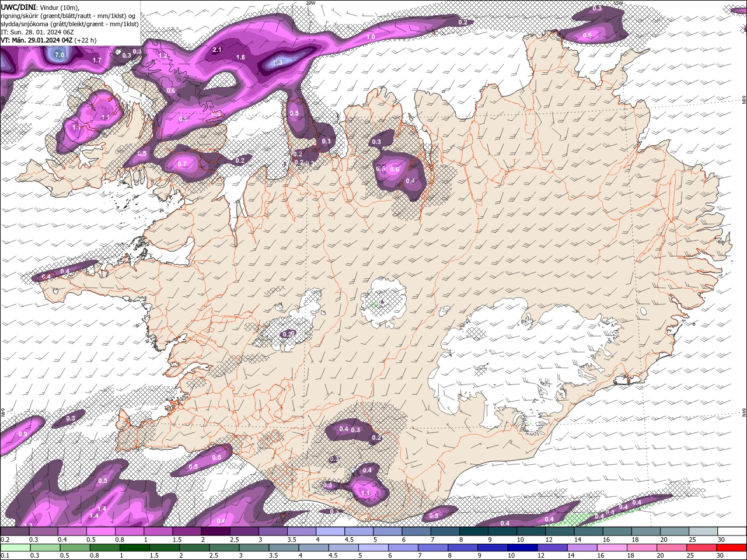Image resolution: width=747 pixels, height=560 pixels.
Task: Click the 'VT: Mán. 29.01.2024 04Z' valid time
Action: tap(36, 40)
